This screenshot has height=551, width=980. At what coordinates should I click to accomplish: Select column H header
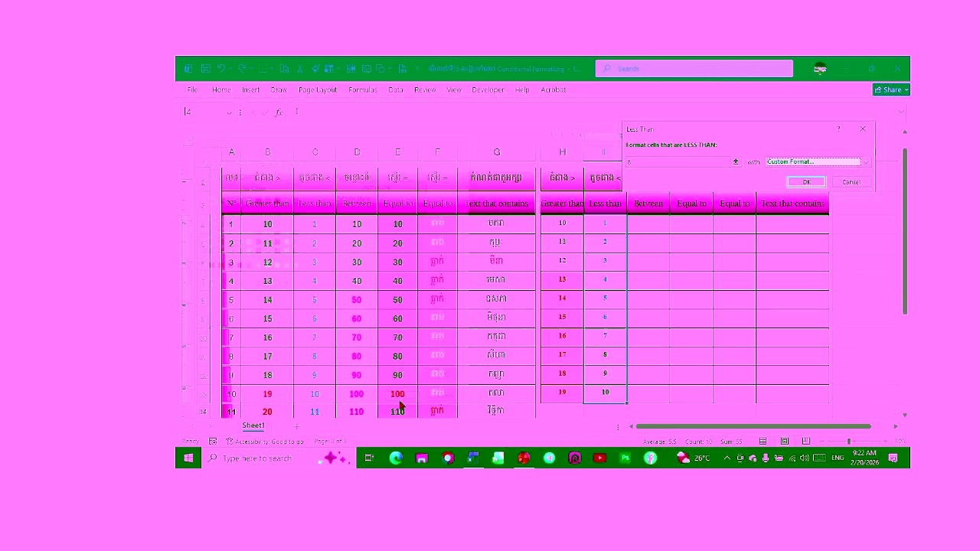click(x=562, y=152)
